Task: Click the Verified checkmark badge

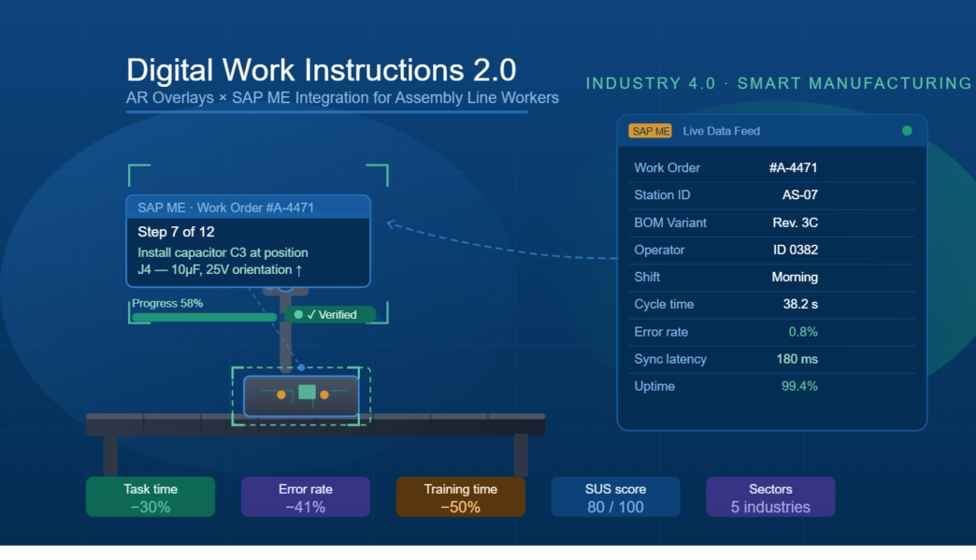Action: click(x=330, y=315)
